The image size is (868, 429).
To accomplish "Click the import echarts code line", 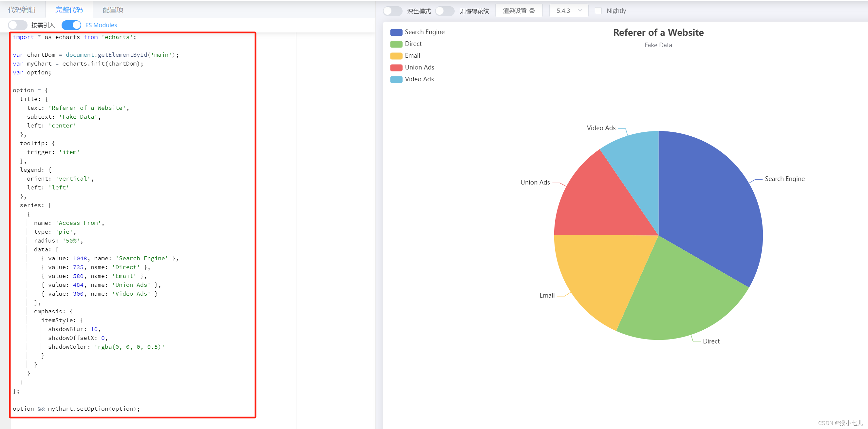I will (x=74, y=37).
